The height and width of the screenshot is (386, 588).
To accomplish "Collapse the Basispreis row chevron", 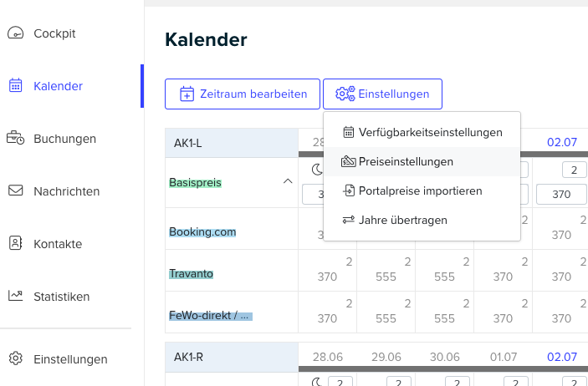I will [x=287, y=181].
